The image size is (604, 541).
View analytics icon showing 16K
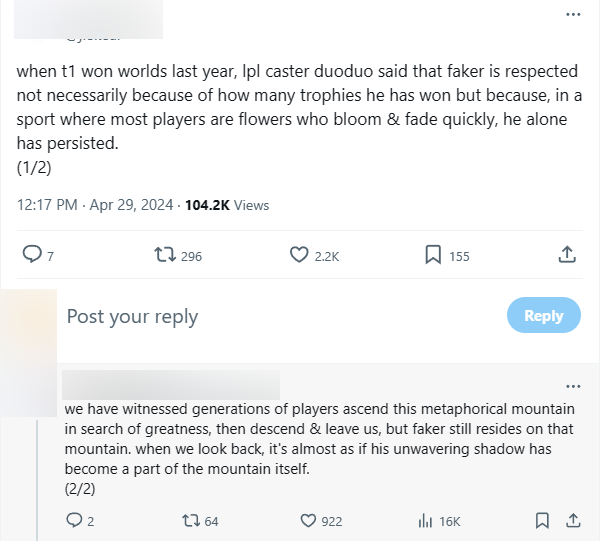(x=425, y=520)
